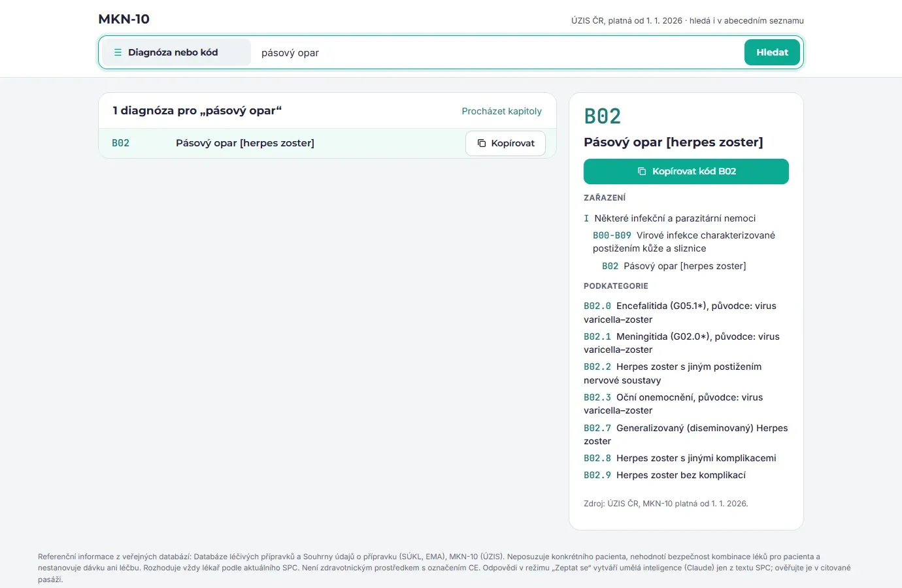Open chapter I Některé infekční a parazitární nemoci
The image size is (902, 588).
coord(669,218)
